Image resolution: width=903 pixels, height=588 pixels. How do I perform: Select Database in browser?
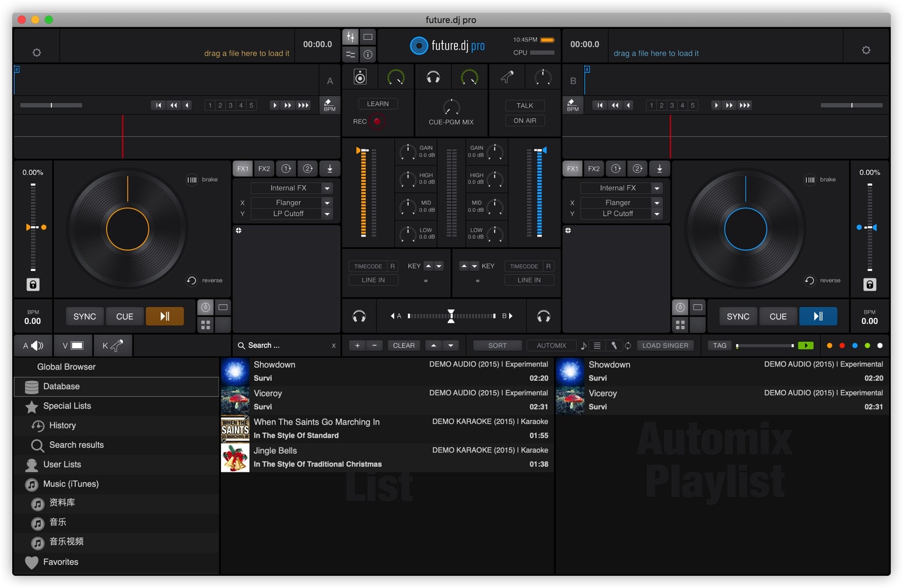coord(116,386)
